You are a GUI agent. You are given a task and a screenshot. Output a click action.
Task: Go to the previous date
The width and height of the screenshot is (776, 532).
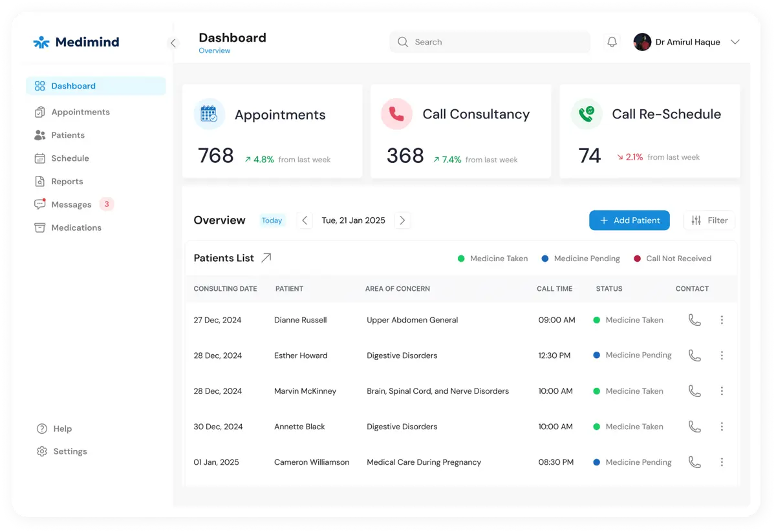point(305,220)
